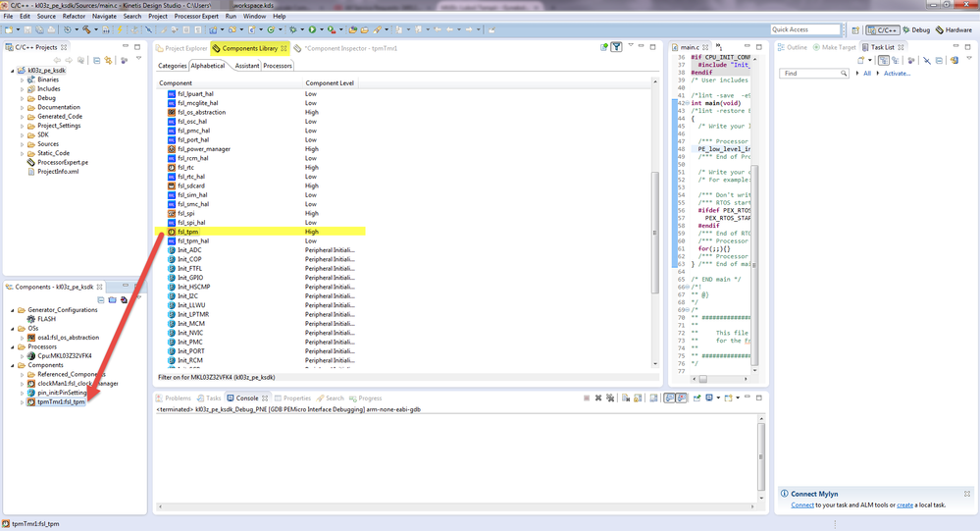Click the New file toolbar icon
This screenshot has width=980, height=531.
click(x=9, y=29)
